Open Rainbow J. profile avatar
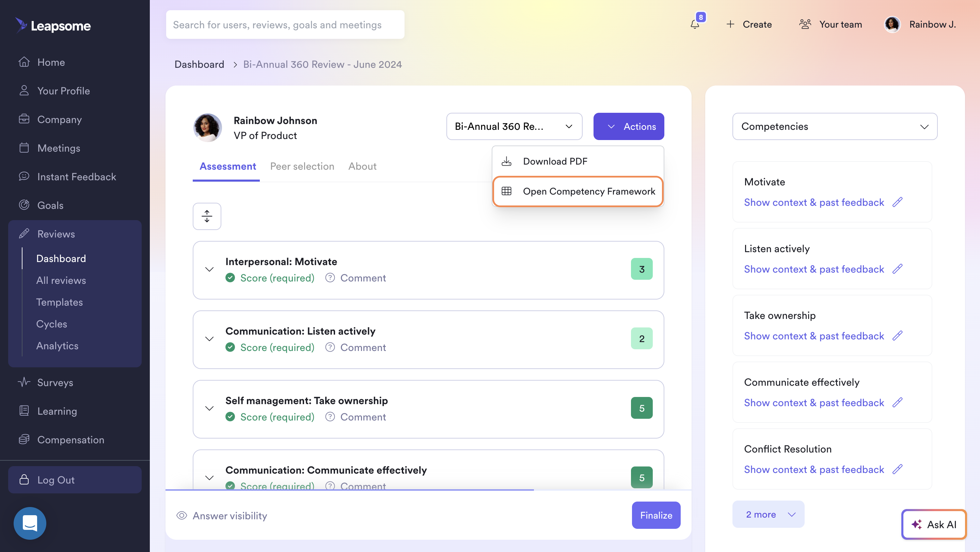Screen dimensions: 980x552 click(x=892, y=25)
